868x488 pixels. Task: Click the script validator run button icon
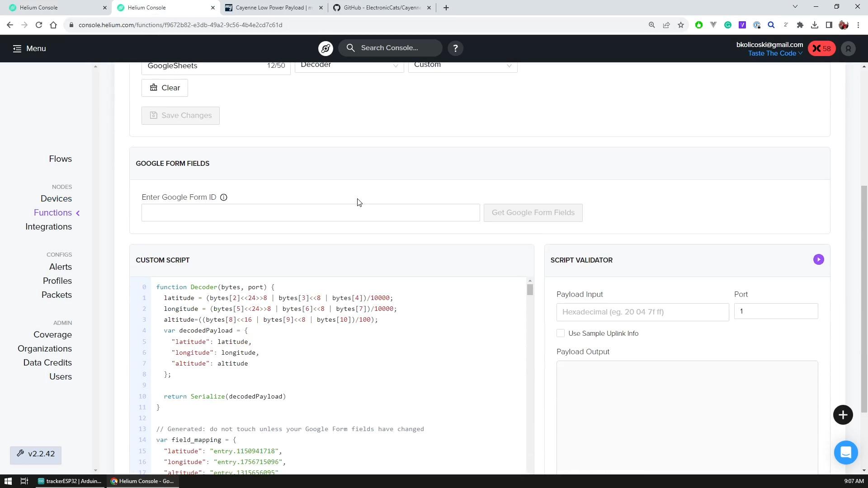pyautogui.click(x=819, y=259)
